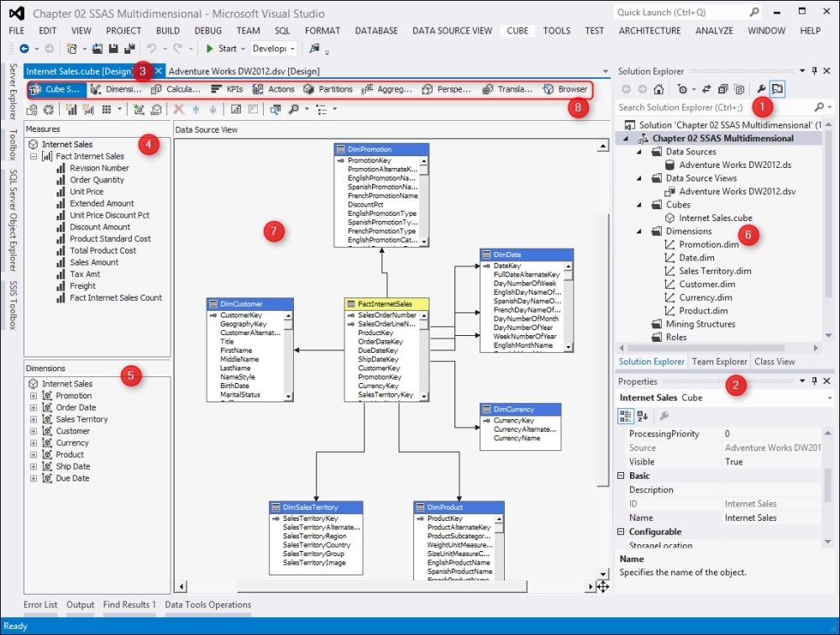Open the ARCHITECTURE menu
This screenshot has height=635, width=840.
click(650, 31)
